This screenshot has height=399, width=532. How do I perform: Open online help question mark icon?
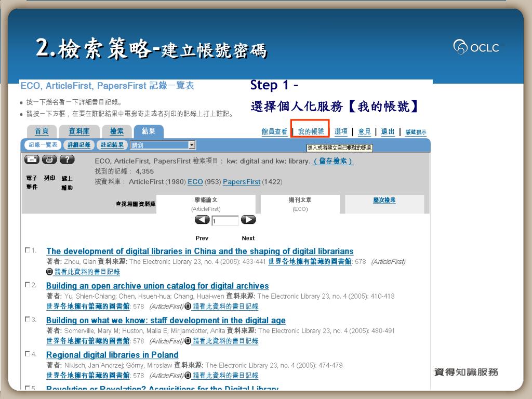pos(67,159)
